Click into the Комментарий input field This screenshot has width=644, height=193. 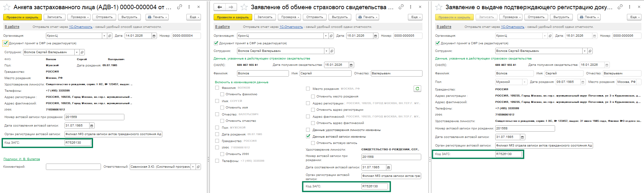coord(73,167)
